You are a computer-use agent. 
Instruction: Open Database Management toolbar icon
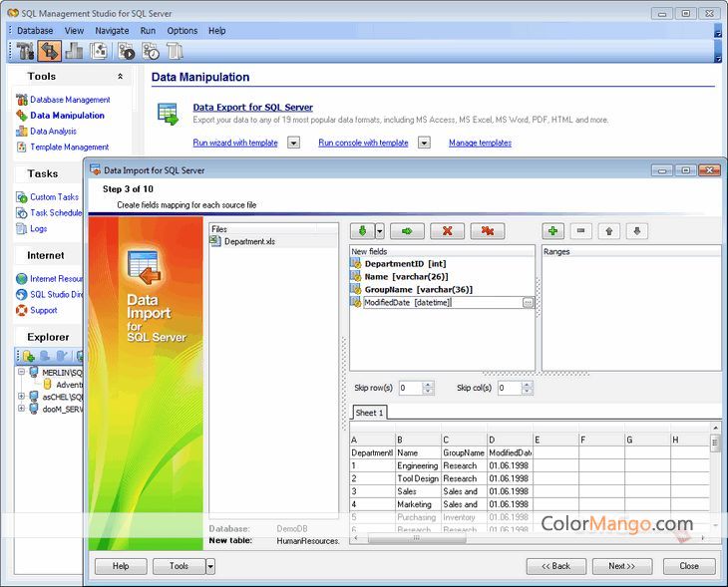tap(25, 51)
